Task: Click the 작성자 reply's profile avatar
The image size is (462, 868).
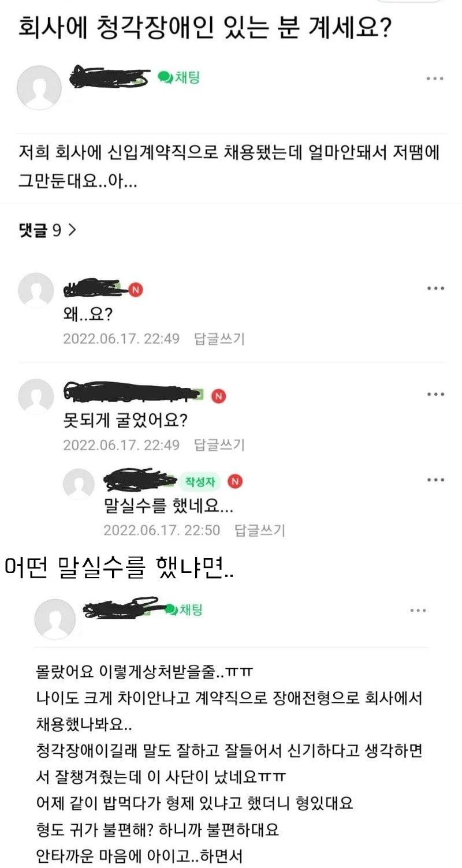Action: [79, 483]
